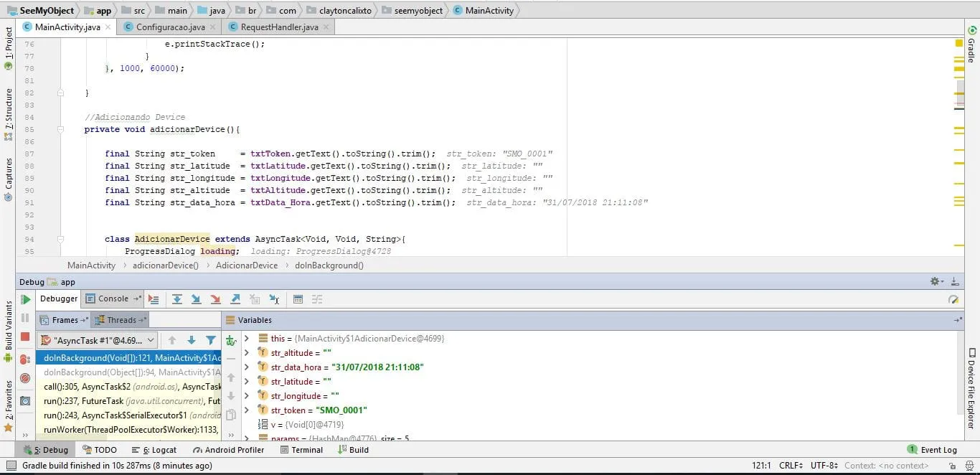Click the green Resume Program icon
The width and height of the screenshot is (980, 475).
pyautogui.click(x=25, y=300)
